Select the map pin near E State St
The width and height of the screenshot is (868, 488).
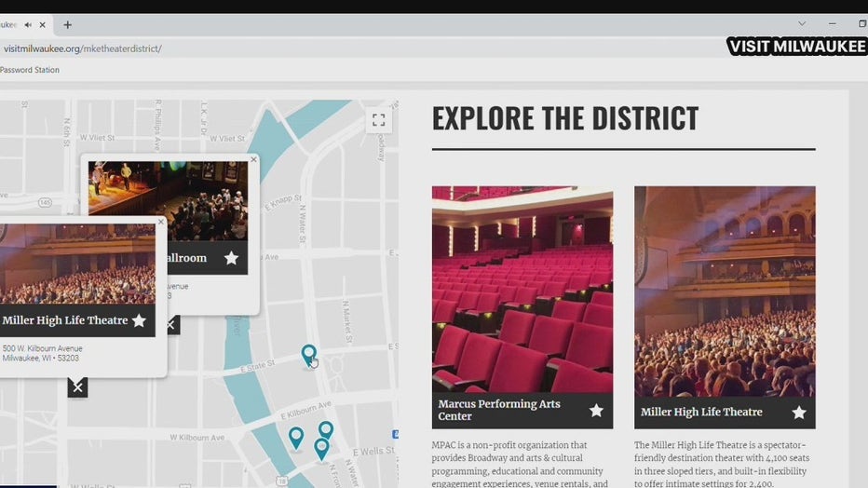308,356
